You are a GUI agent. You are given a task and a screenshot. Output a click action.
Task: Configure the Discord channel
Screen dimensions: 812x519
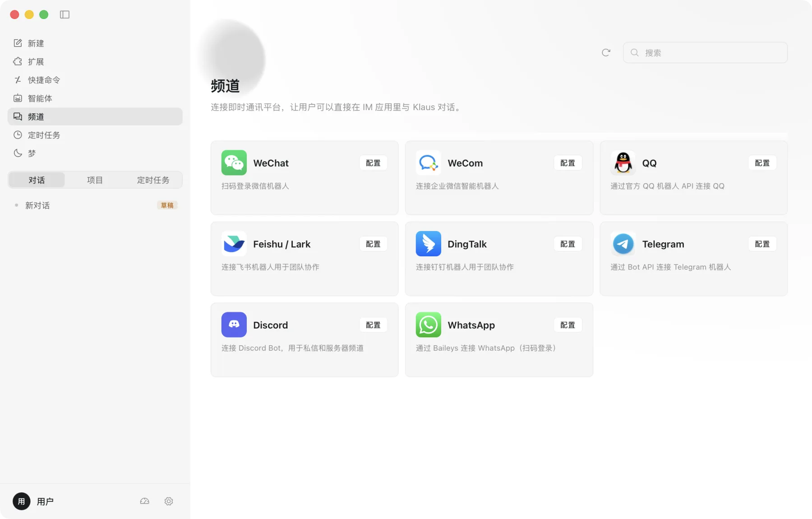pyautogui.click(x=373, y=325)
